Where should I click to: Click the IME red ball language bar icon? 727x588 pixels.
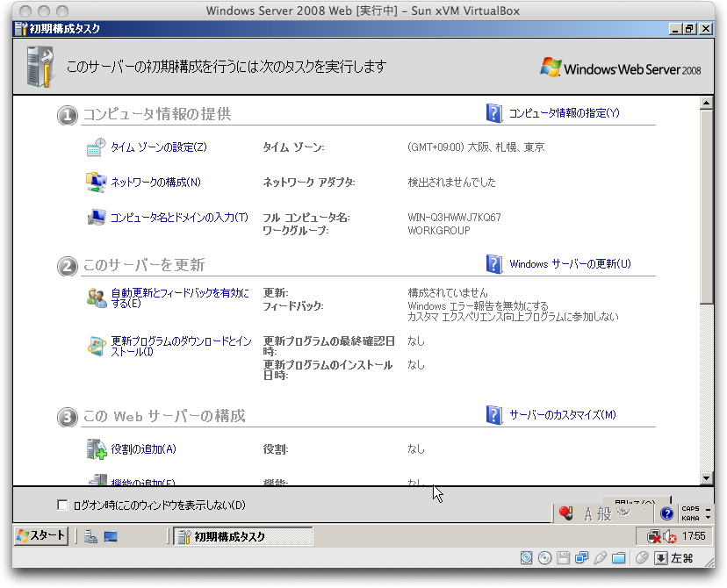tap(565, 513)
